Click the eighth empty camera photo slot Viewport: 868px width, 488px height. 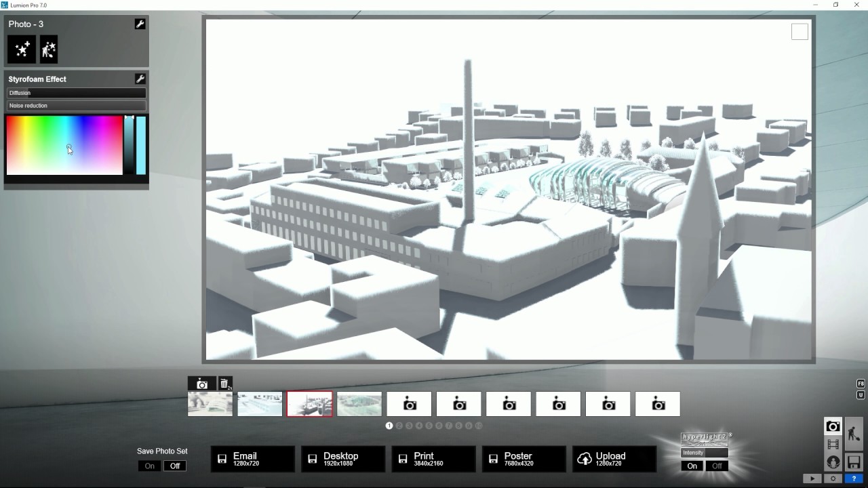559,404
